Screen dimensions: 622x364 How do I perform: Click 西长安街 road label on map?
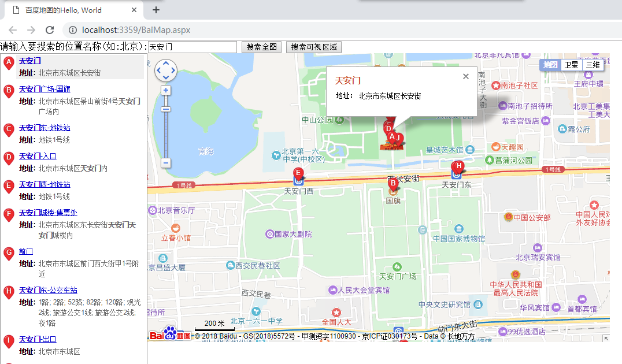click(x=403, y=179)
